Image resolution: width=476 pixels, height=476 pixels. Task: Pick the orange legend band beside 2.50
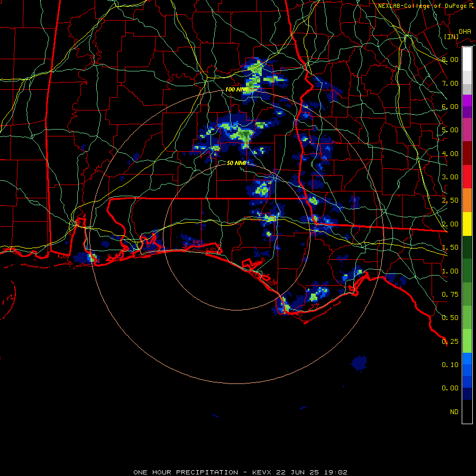(467, 200)
